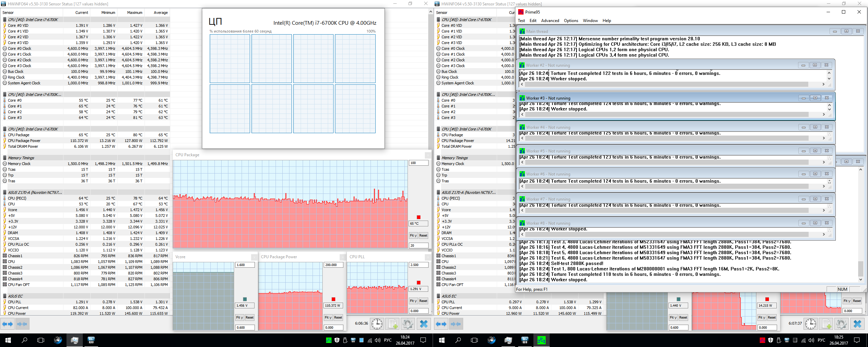Click the clock icon beside the 6:06:36 timer
The image size is (868, 347).
coord(377,324)
